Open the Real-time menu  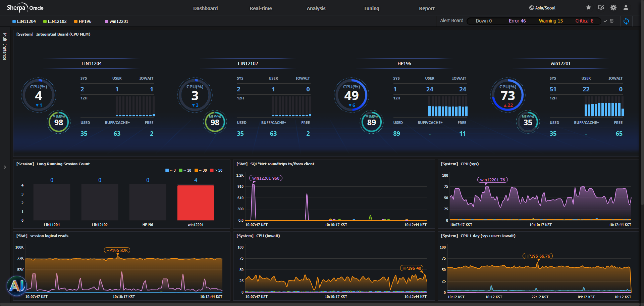(261, 8)
